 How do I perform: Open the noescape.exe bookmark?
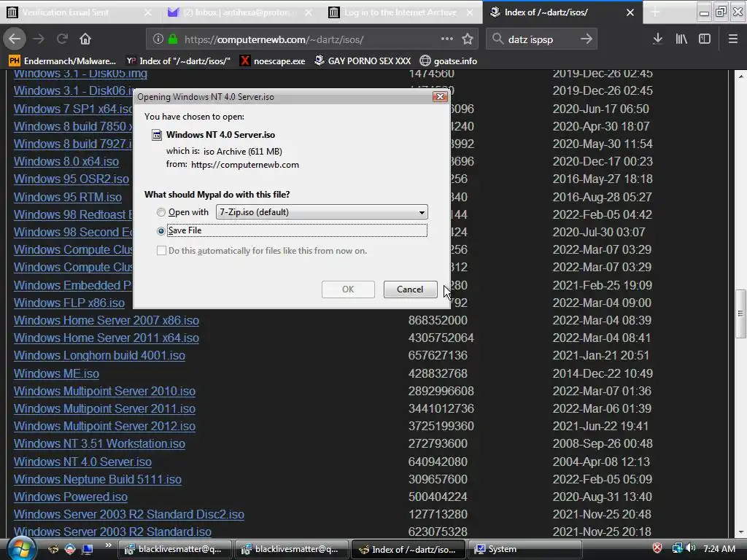pos(273,61)
